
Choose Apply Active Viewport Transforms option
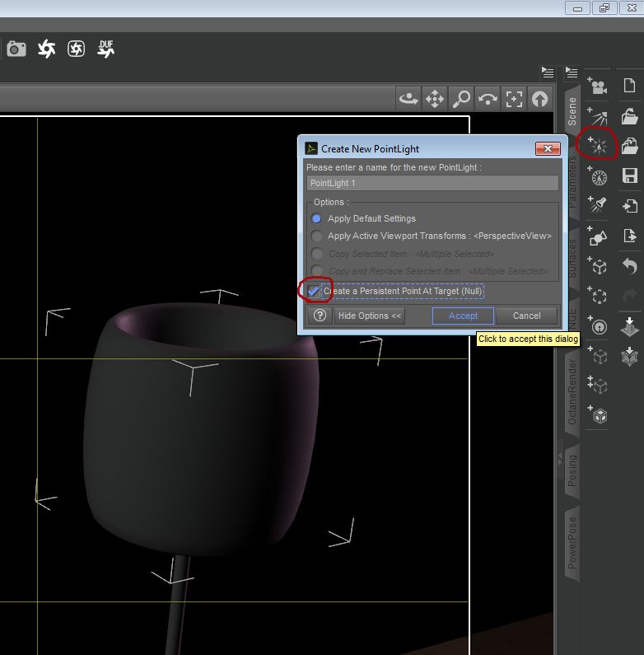[x=317, y=236]
